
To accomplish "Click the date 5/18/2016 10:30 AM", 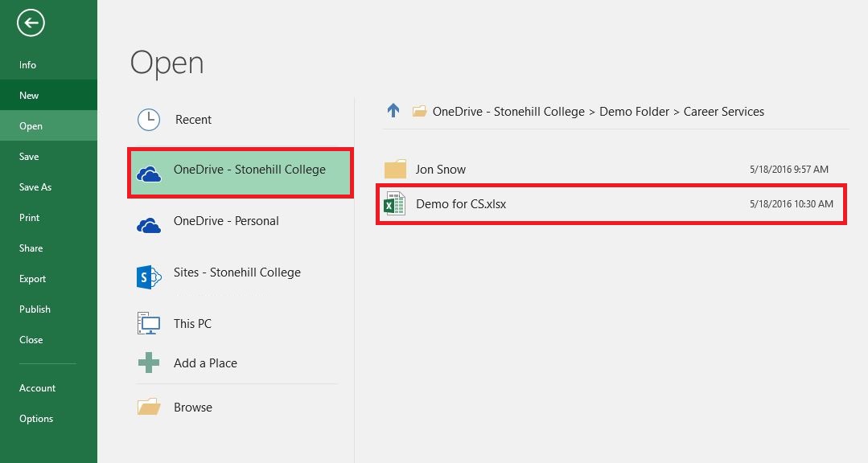I will tap(791, 204).
